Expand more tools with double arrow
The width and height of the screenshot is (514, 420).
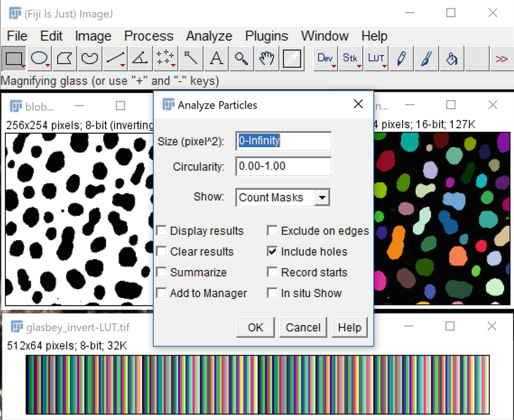[x=501, y=59]
